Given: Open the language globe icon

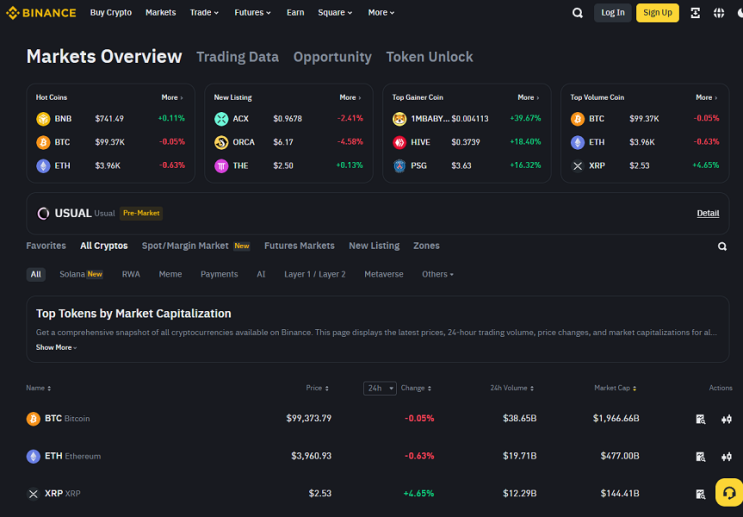Looking at the screenshot, I should 719,13.
